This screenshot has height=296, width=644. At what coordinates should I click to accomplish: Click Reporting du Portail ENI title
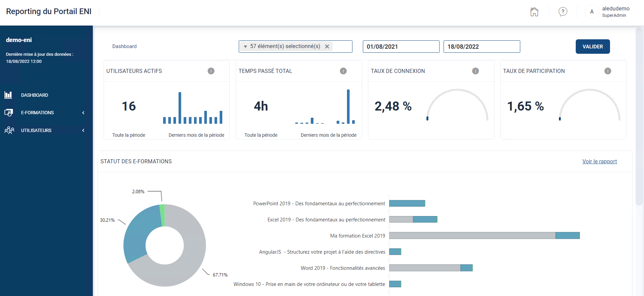[49, 11]
